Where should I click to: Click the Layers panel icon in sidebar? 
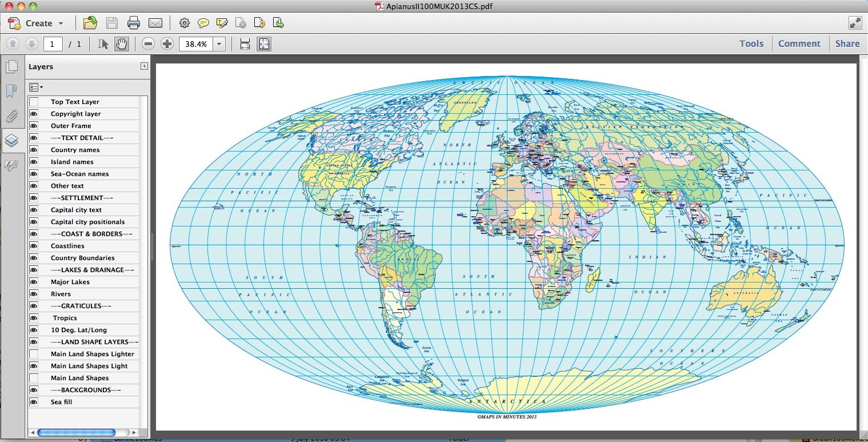click(11, 140)
